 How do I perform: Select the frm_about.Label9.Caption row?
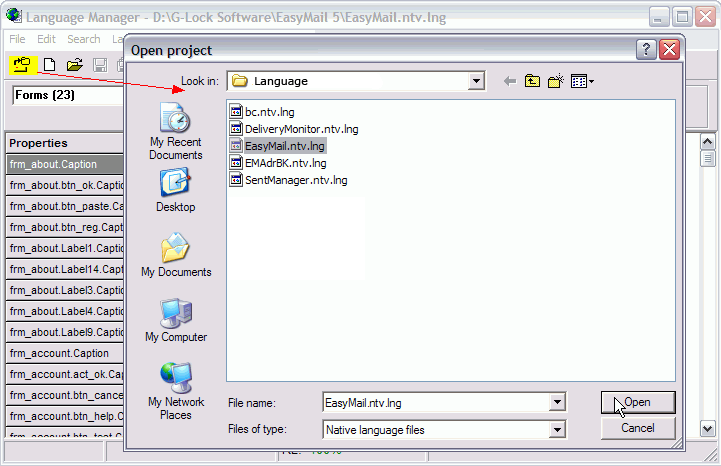pos(64,332)
